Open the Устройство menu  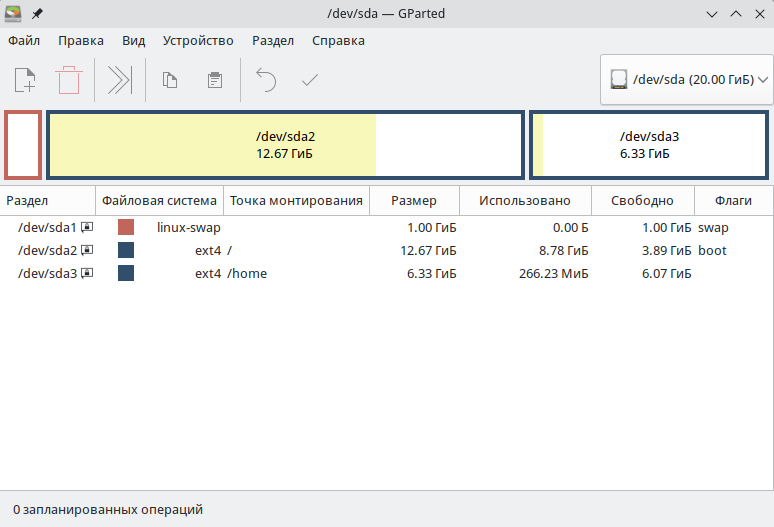[196, 41]
